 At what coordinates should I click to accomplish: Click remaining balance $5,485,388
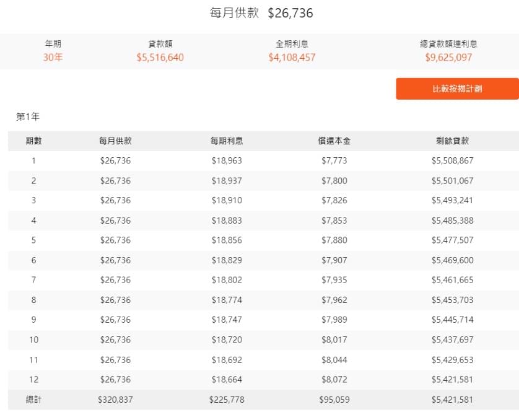[x=453, y=221]
